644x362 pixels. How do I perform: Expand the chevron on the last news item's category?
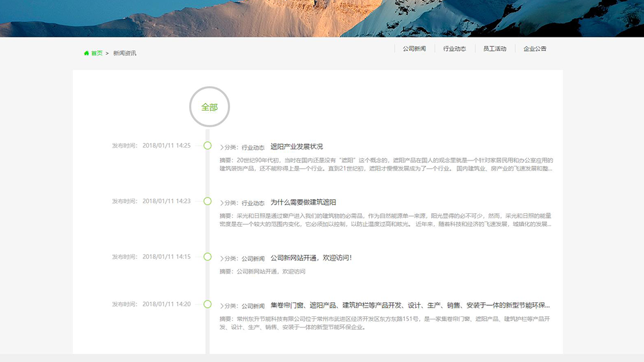click(221, 304)
